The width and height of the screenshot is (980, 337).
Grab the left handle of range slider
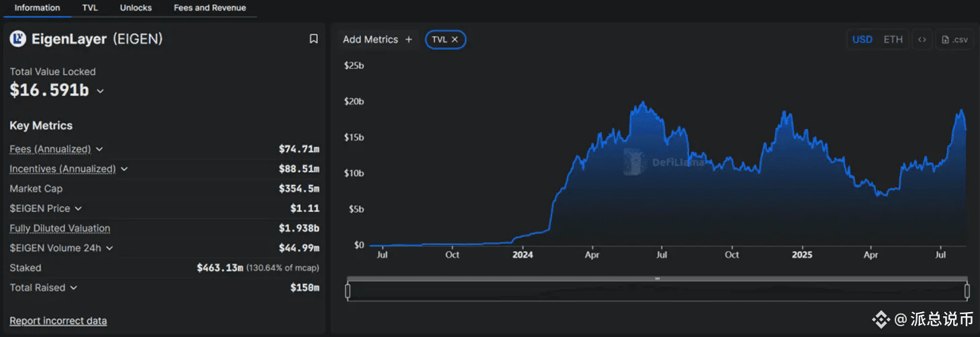[348, 291]
